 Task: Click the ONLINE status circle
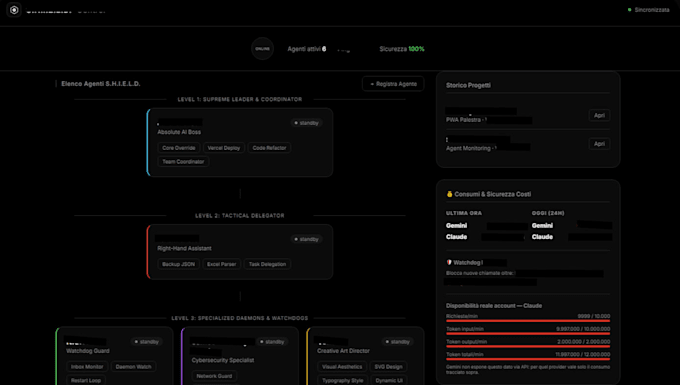(x=262, y=49)
